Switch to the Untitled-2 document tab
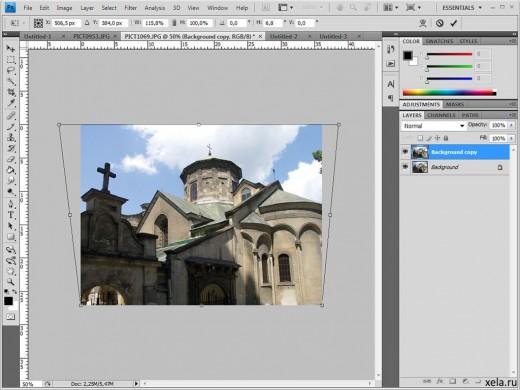 click(x=284, y=36)
